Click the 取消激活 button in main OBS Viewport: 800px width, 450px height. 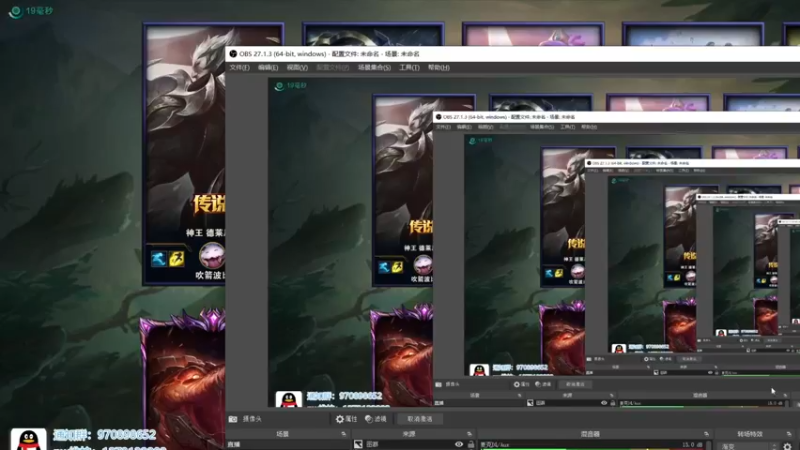coord(420,419)
